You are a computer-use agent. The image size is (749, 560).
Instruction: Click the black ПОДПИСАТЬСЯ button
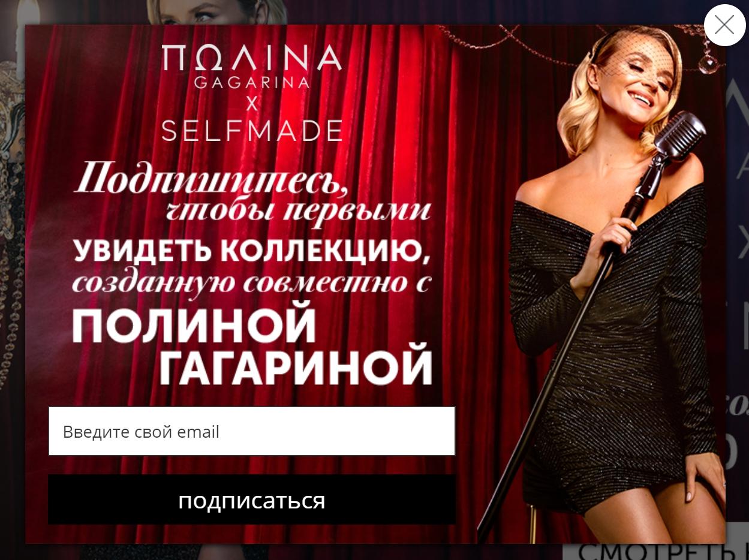(x=252, y=500)
